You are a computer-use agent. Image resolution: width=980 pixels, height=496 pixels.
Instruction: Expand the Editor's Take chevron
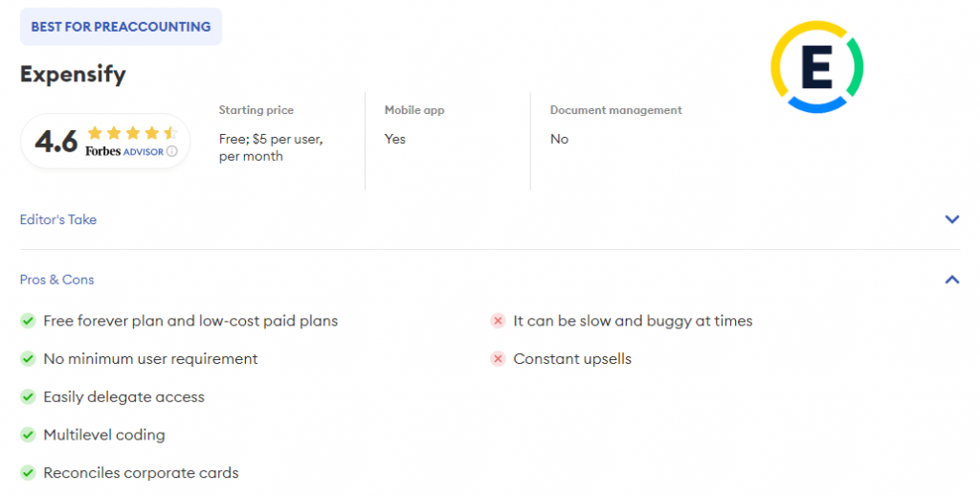point(952,219)
